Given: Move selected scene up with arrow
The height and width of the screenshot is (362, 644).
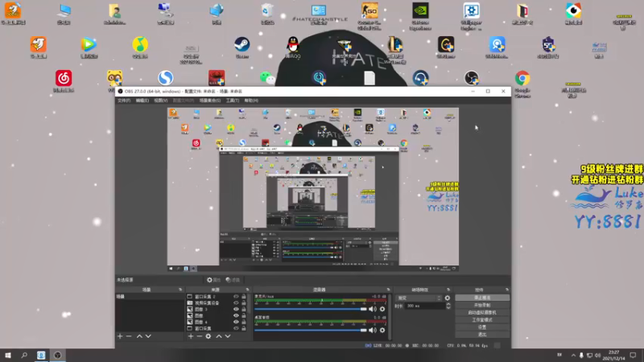Looking at the screenshot, I should pyautogui.click(x=139, y=336).
